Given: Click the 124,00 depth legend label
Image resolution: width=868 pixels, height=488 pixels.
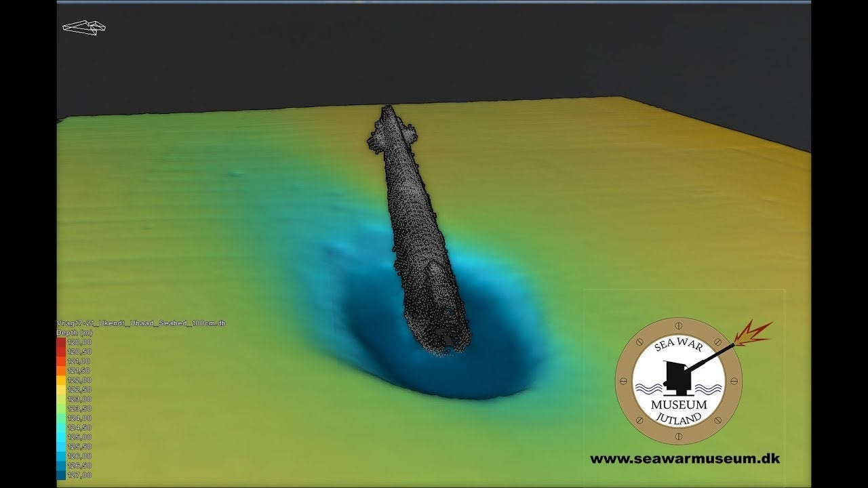Looking at the screenshot, I should tap(79, 418).
